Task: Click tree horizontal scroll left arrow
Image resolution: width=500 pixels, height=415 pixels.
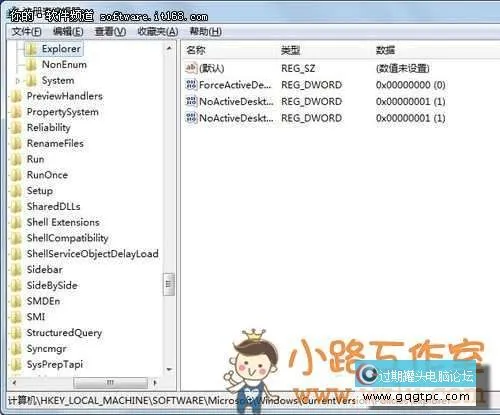Action: click(x=14, y=383)
